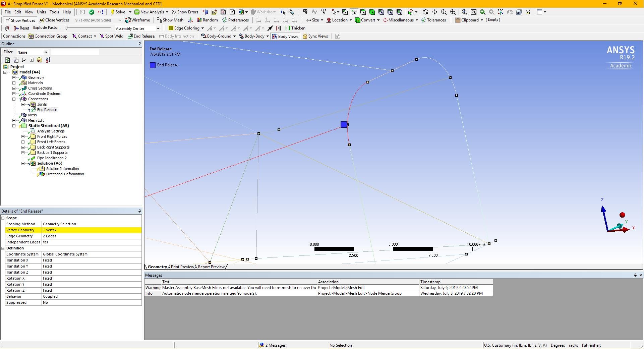Toggle the Show Errors button
Screen dimensions: 644x349
[185, 12]
